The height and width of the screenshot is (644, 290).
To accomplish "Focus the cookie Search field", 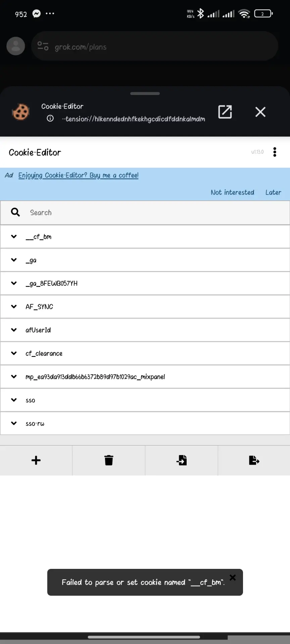I will [x=145, y=213].
